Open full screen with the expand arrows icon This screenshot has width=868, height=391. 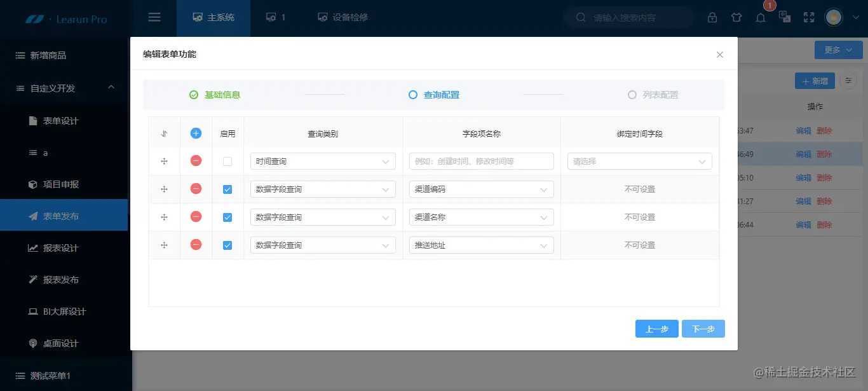point(808,17)
